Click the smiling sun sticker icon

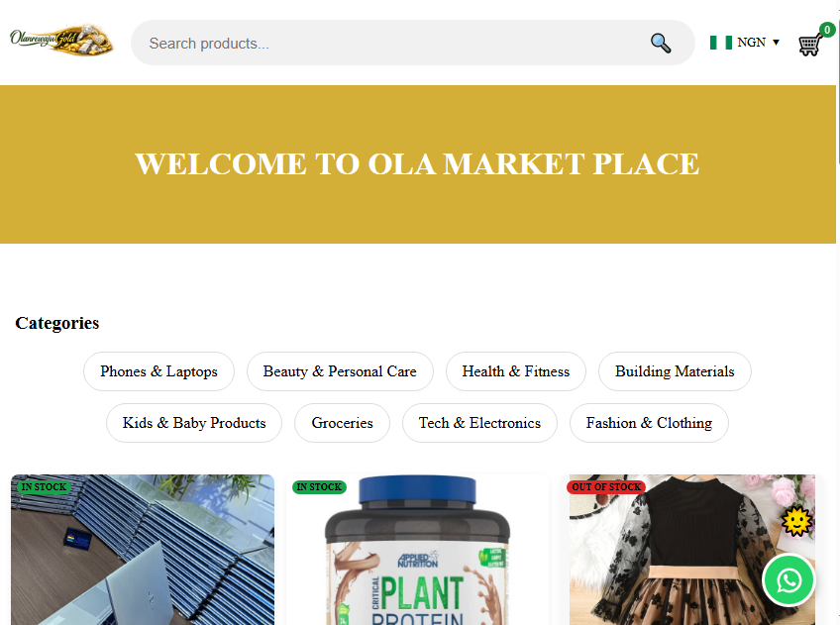796,521
